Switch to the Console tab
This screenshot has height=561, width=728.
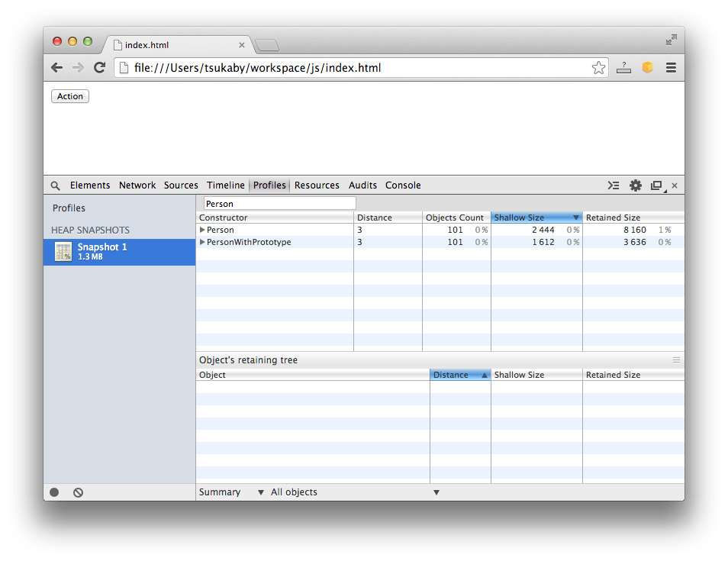[x=403, y=185]
